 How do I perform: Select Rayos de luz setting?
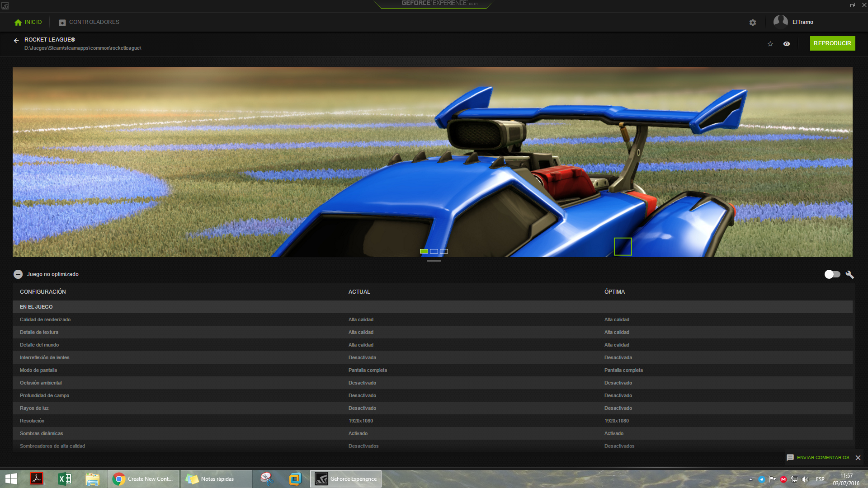(433, 408)
